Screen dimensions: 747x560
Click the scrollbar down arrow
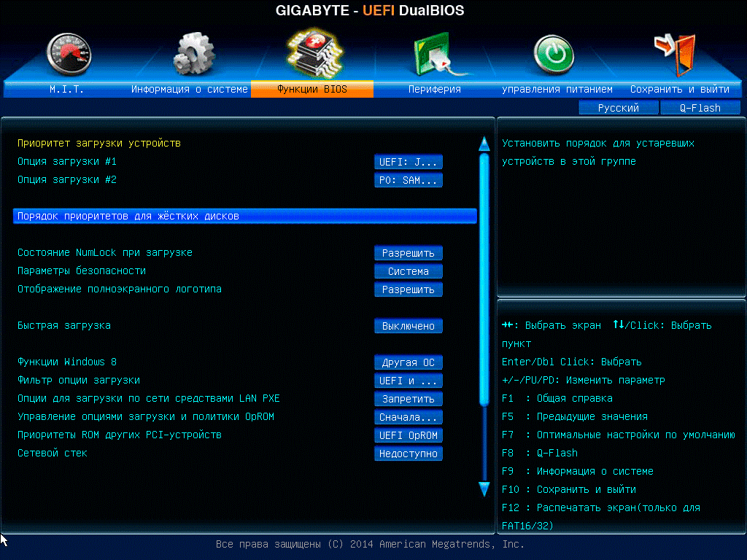(484, 489)
